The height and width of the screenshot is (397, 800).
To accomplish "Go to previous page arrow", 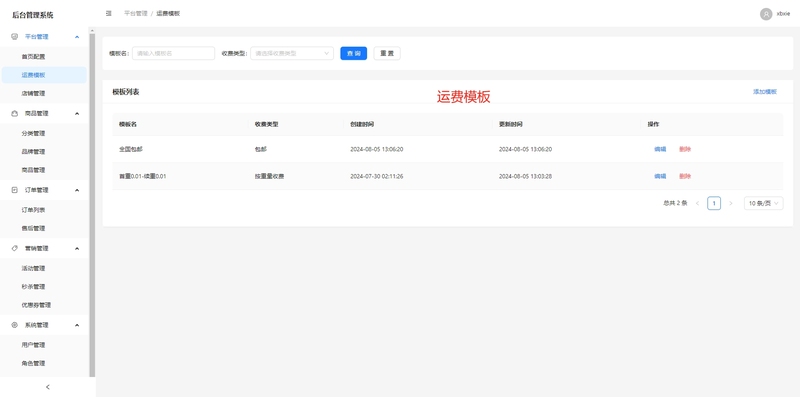I will tap(697, 203).
